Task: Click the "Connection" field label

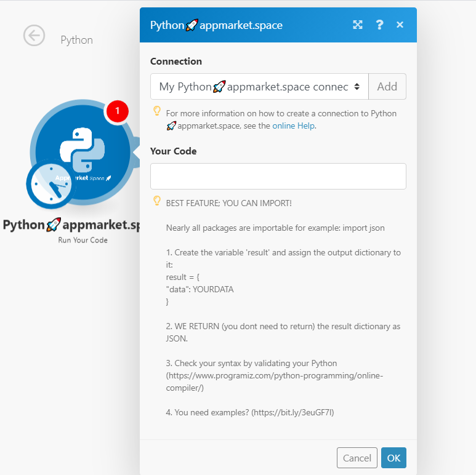Action: [x=176, y=62]
